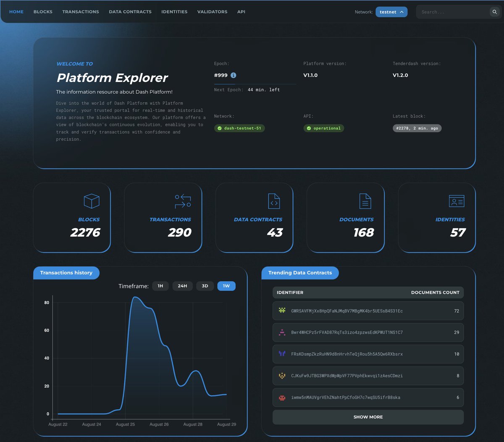Click the Identities card icon
This screenshot has height=442, width=504.
pos(457,201)
